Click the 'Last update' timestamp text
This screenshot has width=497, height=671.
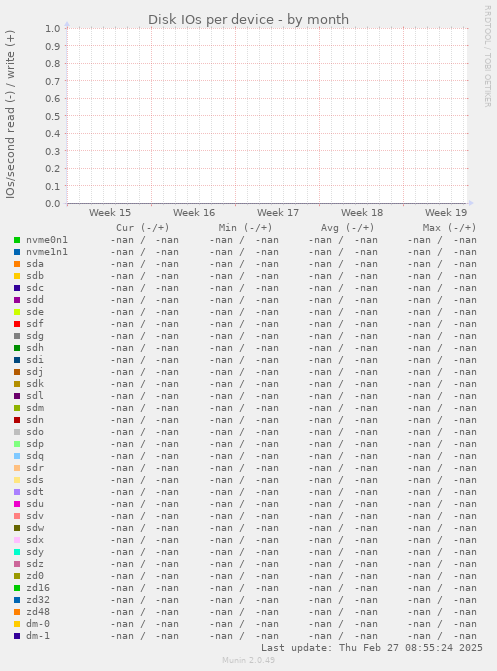point(372,647)
